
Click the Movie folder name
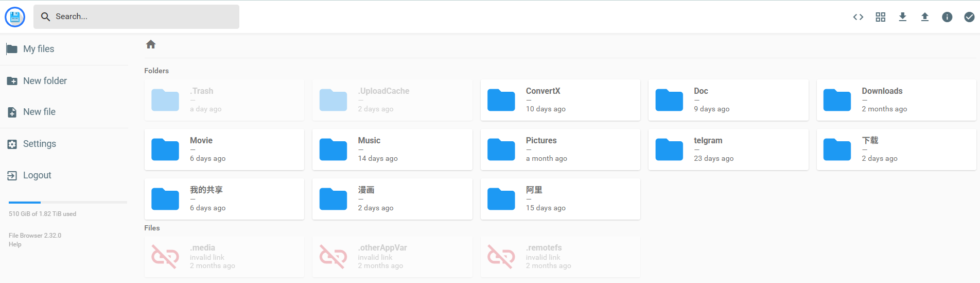pyautogui.click(x=201, y=140)
